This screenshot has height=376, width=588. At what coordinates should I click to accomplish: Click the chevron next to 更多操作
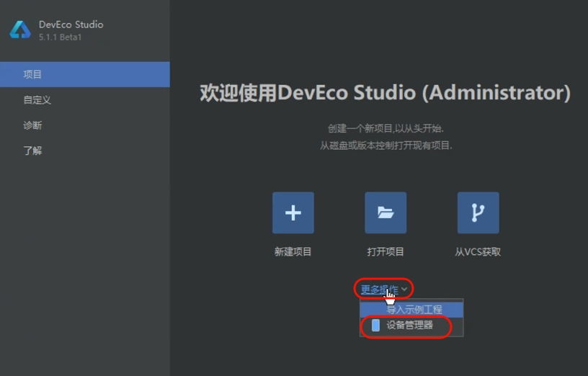pyautogui.click(x=404, y=289)
